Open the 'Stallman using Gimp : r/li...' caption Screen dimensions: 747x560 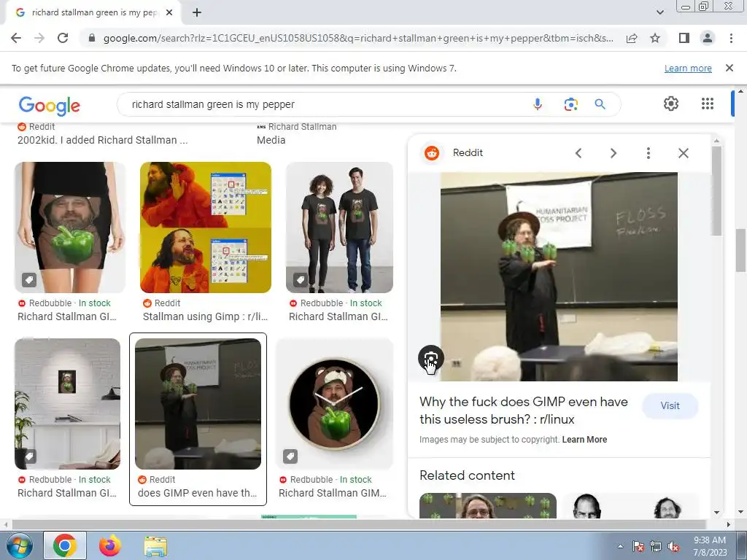click(205, 316)
